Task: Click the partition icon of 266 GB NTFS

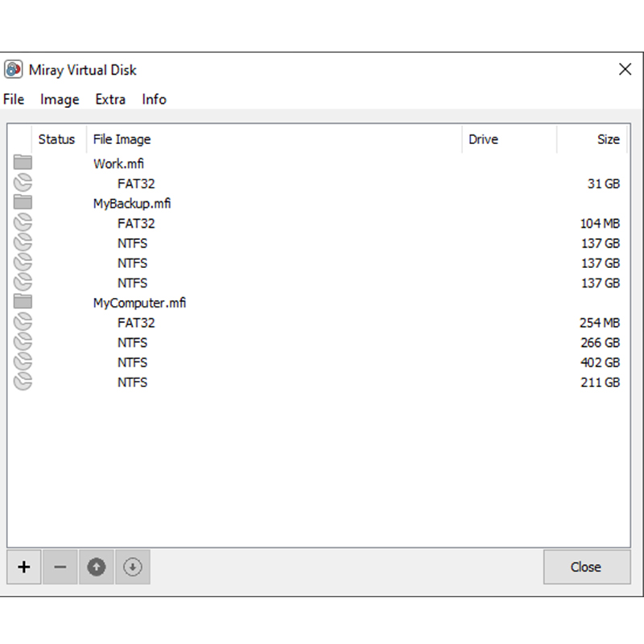Action: (x=23, y=341)
